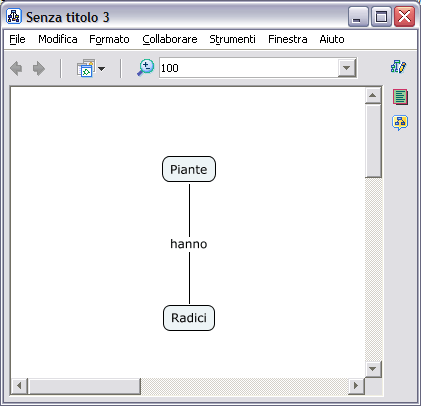Expand the zoom level dropdown
421x406 pixels.
pos(347,68)
